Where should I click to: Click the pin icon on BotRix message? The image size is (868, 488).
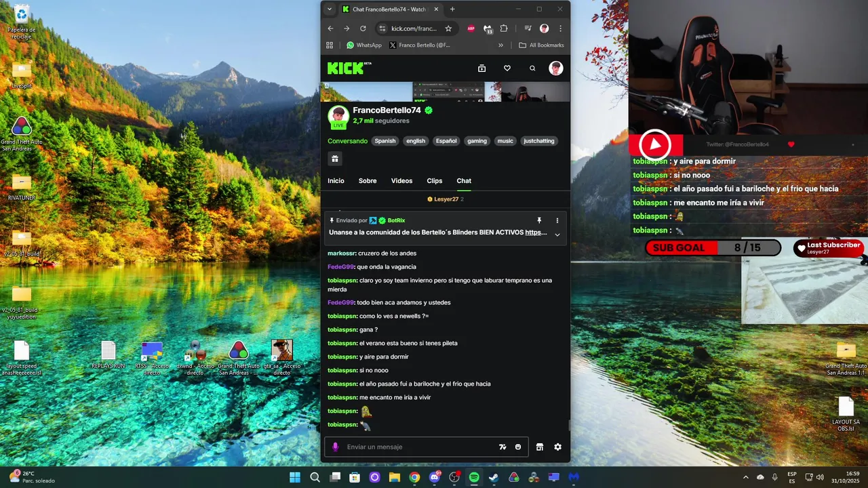click(x=539, y=220)
